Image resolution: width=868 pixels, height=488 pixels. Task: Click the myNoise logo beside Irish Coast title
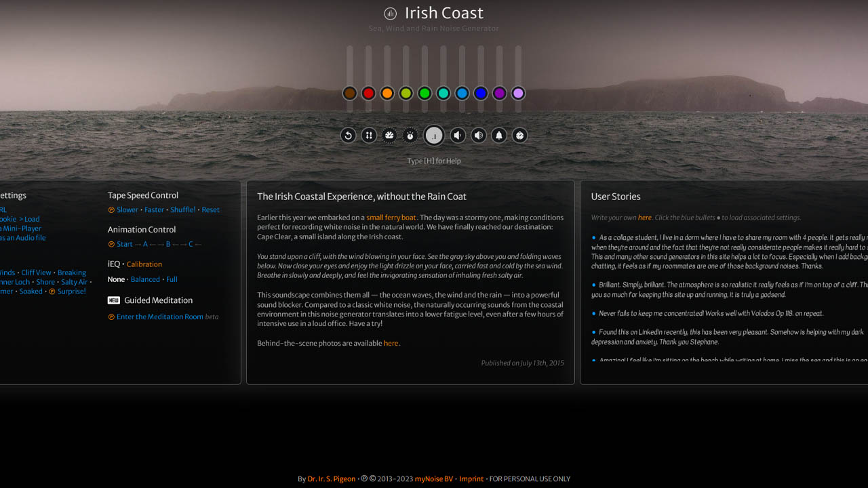pyautogui.click(x=390, y=14)
